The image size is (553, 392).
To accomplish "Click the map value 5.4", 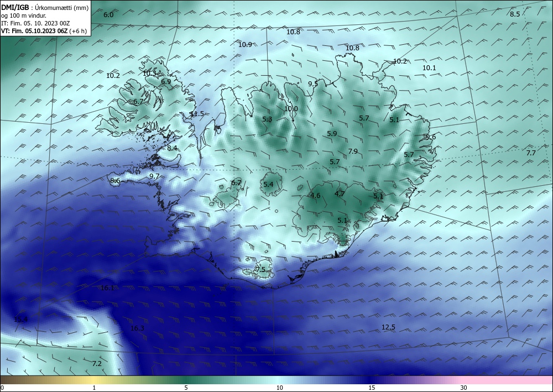I will point(268,184).
